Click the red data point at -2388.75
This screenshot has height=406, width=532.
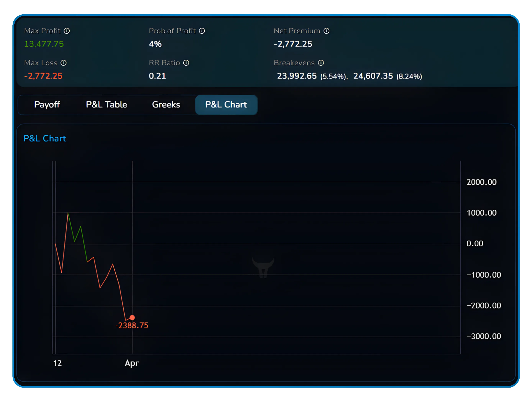pyautogui.click(x=132, y=317)
